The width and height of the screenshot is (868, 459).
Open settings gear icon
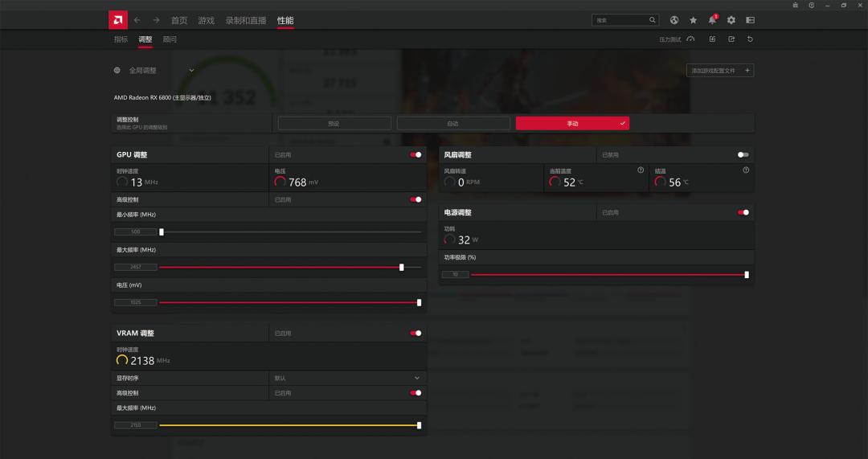(x=731, y=20)
